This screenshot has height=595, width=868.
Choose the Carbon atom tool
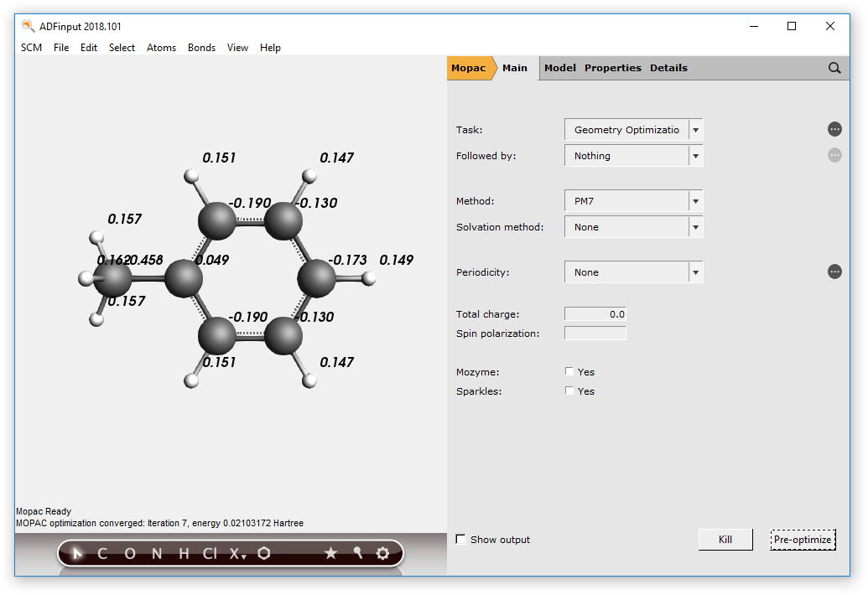[x=102, y=553]
